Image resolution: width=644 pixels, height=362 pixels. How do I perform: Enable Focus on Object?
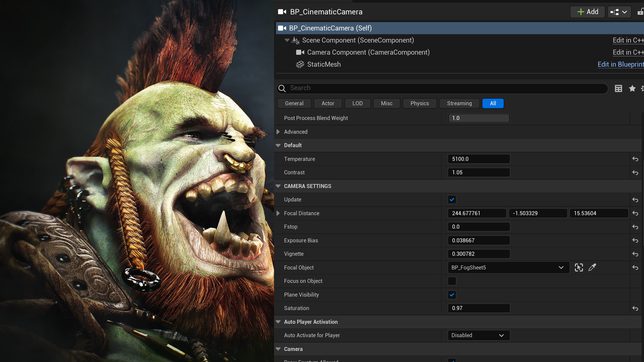[452, 281]
